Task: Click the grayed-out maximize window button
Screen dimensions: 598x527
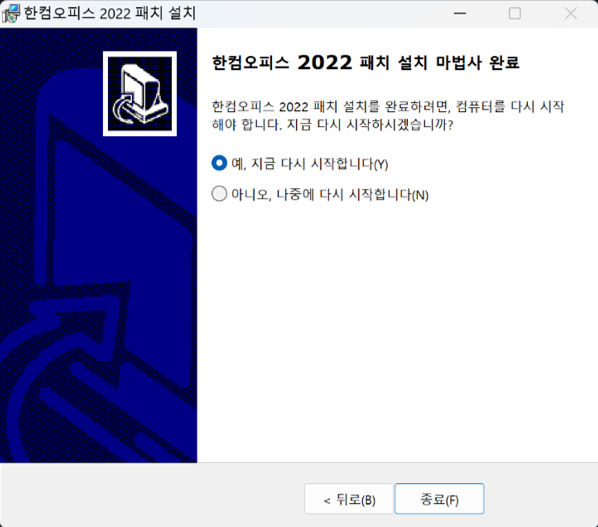Action: coord(515,13)
